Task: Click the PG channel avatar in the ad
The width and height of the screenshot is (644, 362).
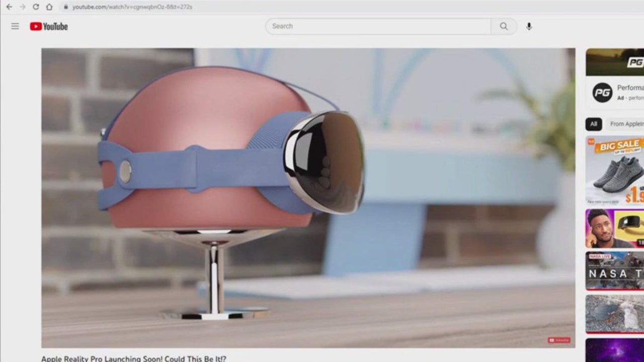Action: (x=602, y=93)
